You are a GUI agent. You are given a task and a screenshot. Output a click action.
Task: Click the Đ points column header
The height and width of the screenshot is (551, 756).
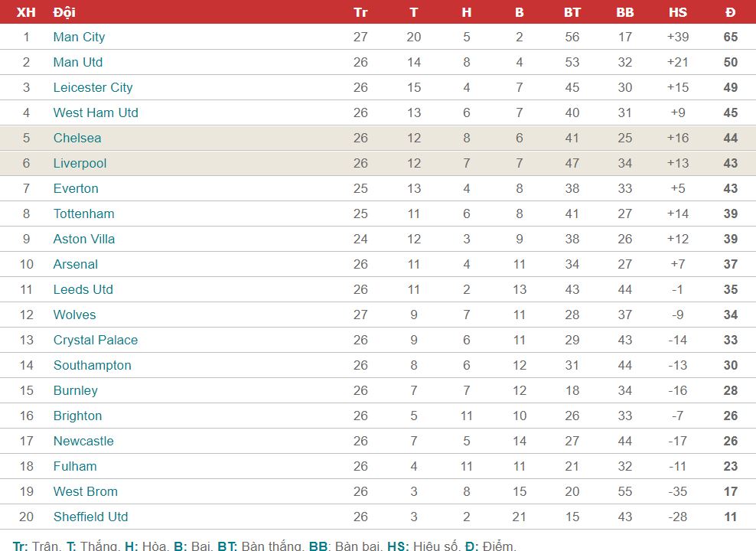pos(731,12)
